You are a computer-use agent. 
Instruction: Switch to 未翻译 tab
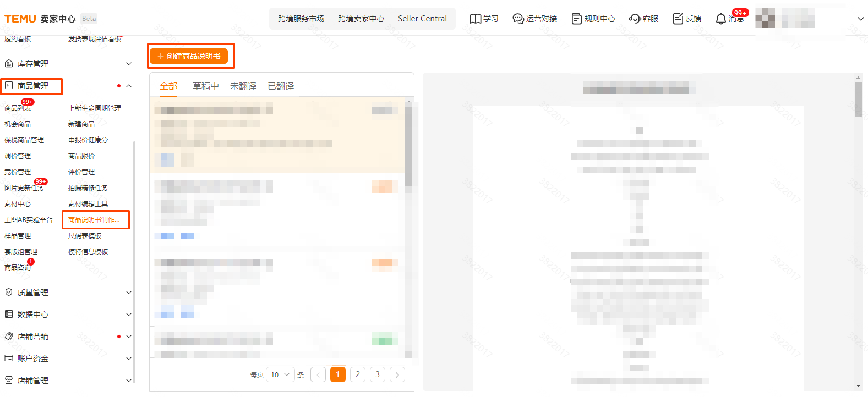click(x=243, y=86)
